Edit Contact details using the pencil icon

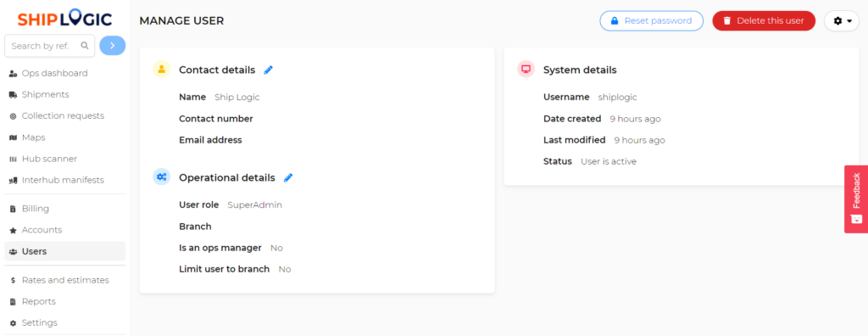[269, 70]
